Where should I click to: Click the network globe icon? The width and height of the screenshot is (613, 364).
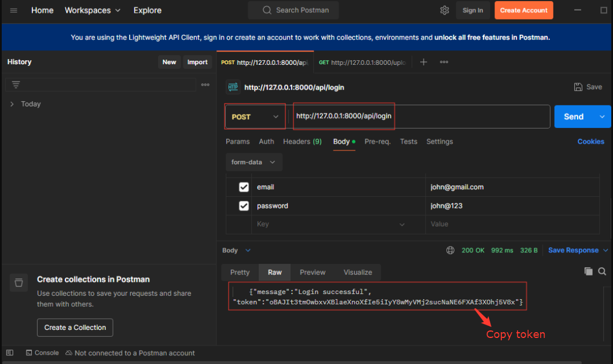[x=450, y=251]
